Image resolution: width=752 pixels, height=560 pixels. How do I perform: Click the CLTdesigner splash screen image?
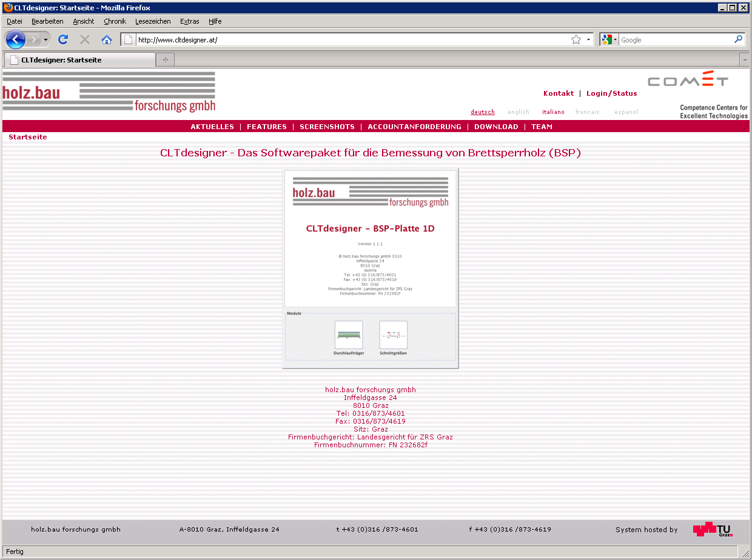370,268
